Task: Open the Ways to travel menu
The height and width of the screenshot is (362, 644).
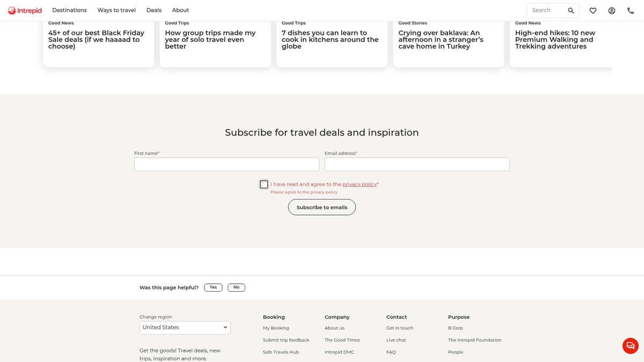Action: click(116, 10)
